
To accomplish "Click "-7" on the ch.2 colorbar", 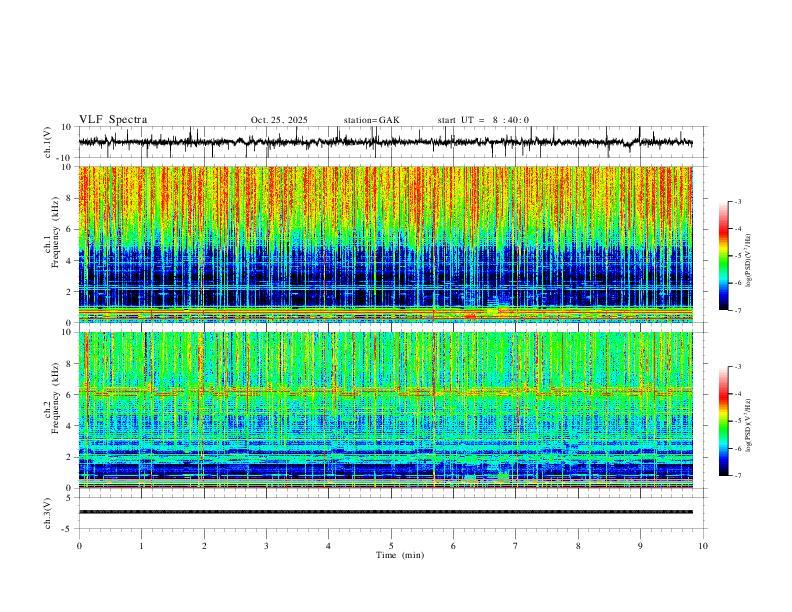I will 738,476.
